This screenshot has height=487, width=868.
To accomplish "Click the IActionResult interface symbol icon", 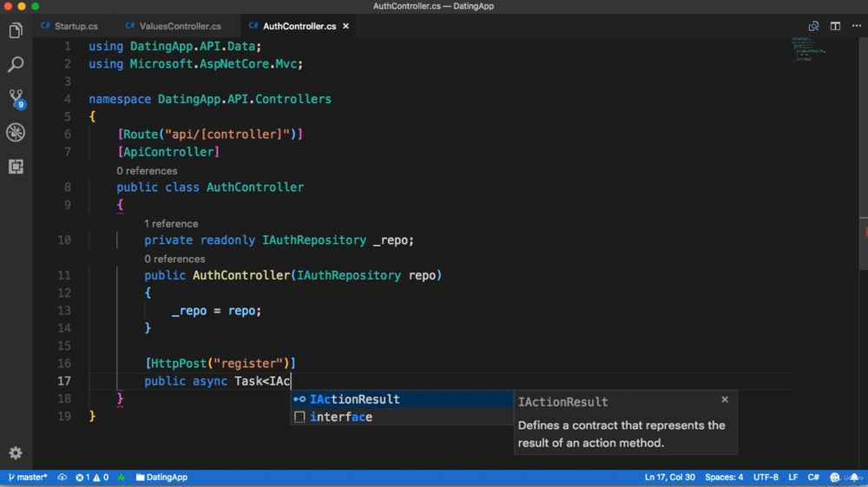I will click(299, 399).
